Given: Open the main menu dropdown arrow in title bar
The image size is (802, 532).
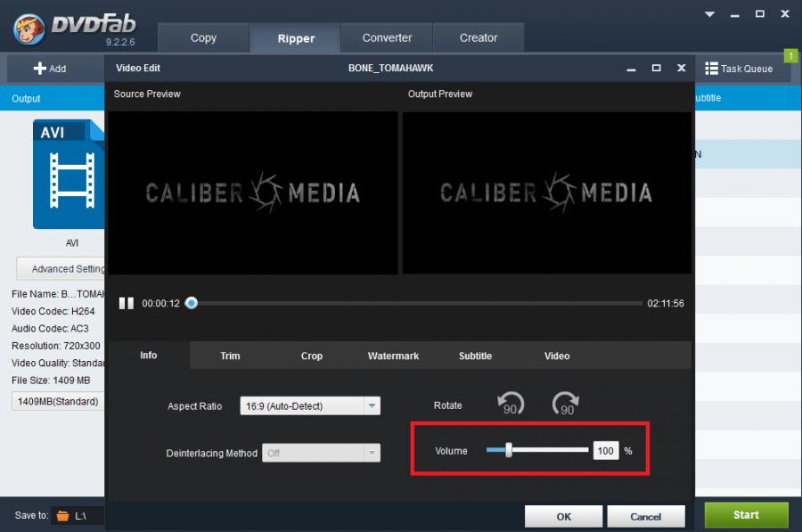Looking at the screenshot, I should (710, 14).
